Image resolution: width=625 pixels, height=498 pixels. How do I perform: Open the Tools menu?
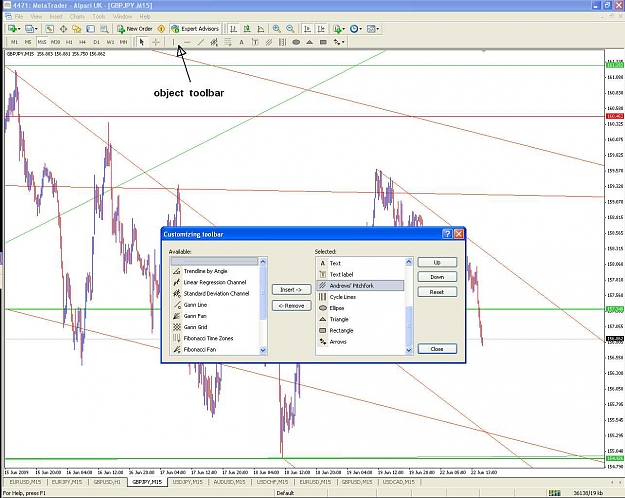[x=98, y=16]
